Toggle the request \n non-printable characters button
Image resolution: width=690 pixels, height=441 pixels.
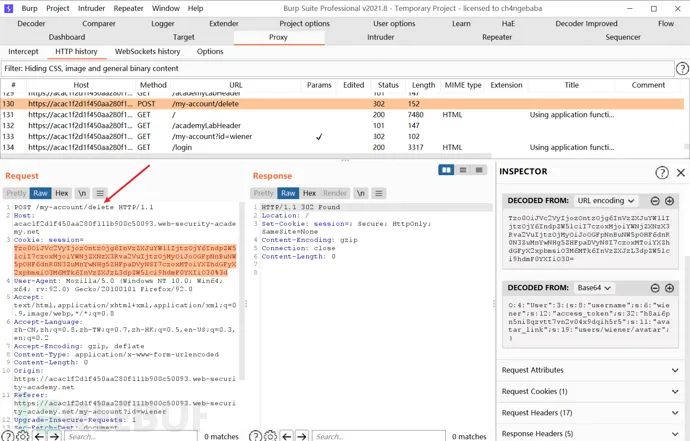pyautogui.click(x=82, y=193)
